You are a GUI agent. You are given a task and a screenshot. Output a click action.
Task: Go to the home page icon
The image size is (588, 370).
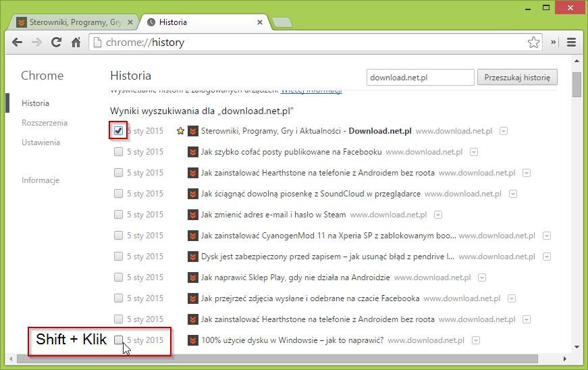pos(76,43)
